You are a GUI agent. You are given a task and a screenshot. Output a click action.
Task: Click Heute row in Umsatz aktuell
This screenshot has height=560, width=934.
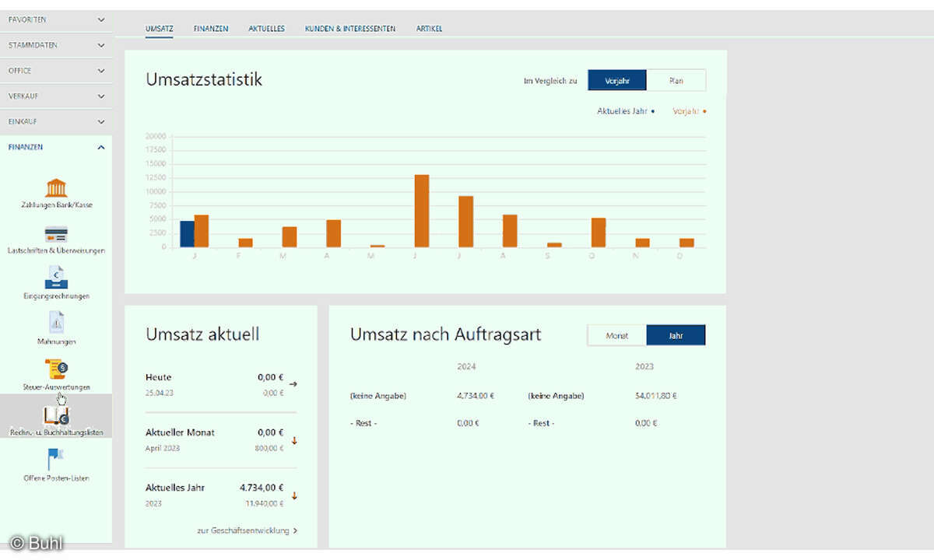222,384
